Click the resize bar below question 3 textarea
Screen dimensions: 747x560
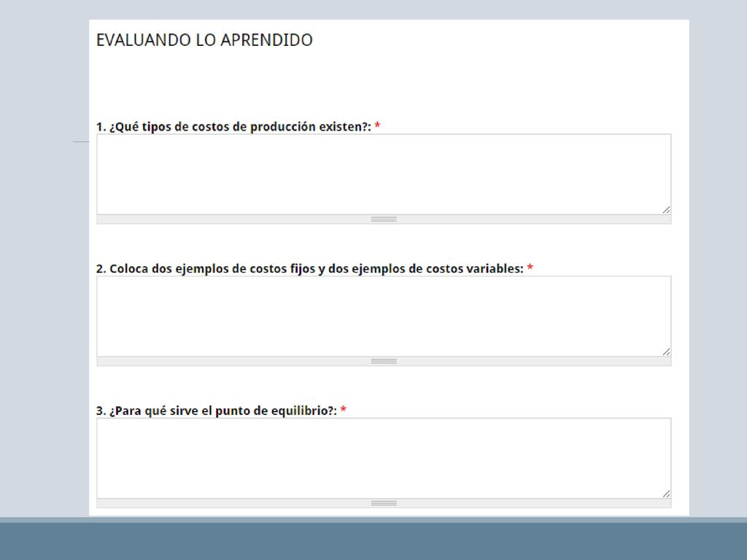(x=384, y=503)
